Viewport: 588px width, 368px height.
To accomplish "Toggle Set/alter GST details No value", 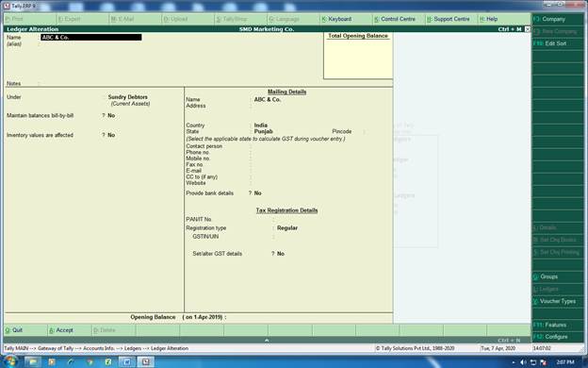I will (281, 254).
